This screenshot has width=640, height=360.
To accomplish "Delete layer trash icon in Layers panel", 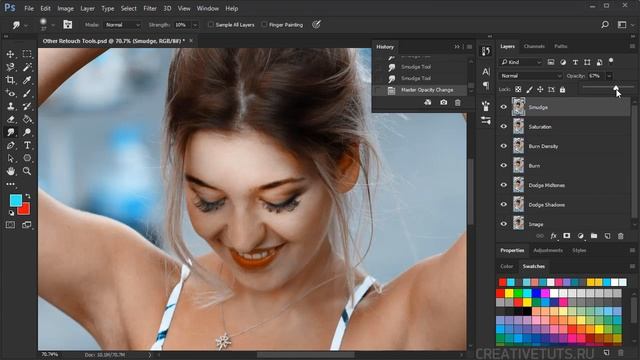I will (620, 236).
